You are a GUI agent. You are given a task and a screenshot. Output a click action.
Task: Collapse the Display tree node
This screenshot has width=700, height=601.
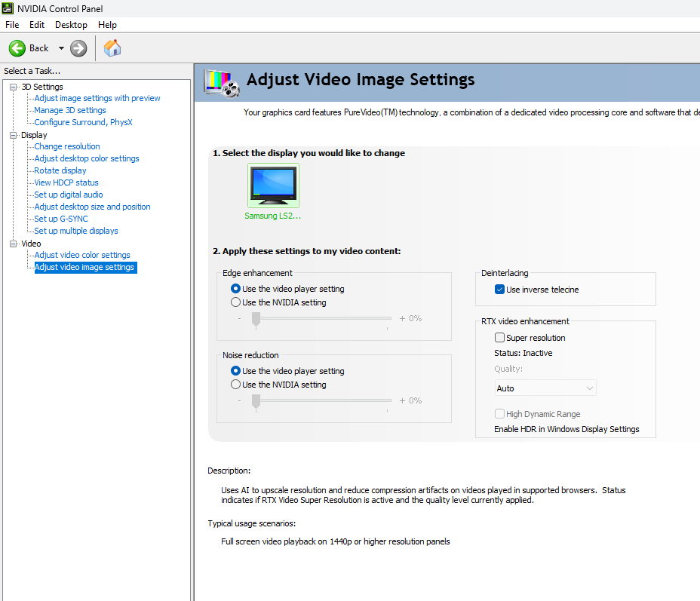point(14,135)
